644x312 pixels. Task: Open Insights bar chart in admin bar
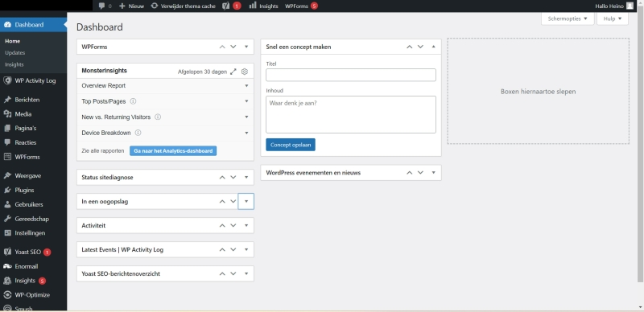pyautogui.click(x=253, y=6)
